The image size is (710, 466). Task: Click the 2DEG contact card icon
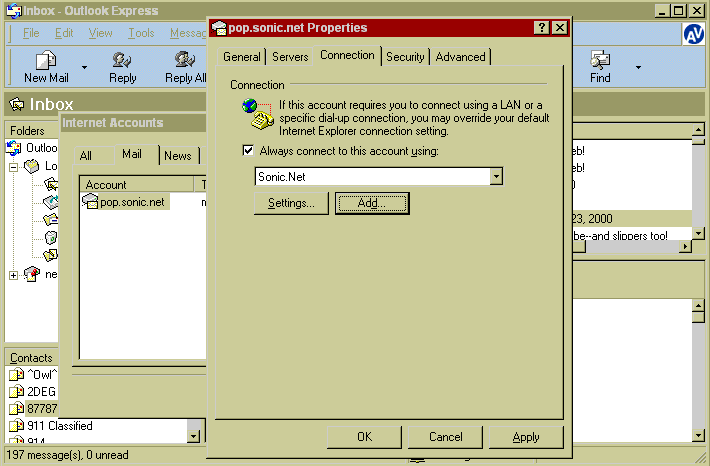click(x=17, y=391)
